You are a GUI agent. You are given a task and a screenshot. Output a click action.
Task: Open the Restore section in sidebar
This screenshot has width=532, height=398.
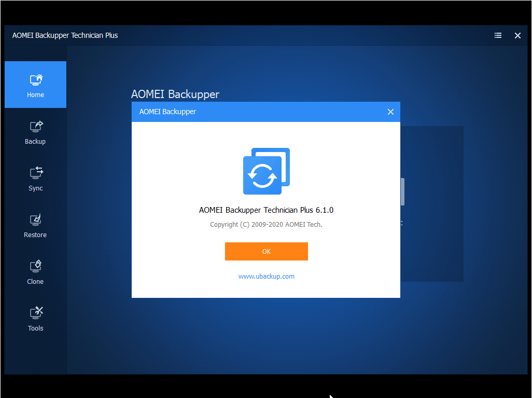[35, 226]
